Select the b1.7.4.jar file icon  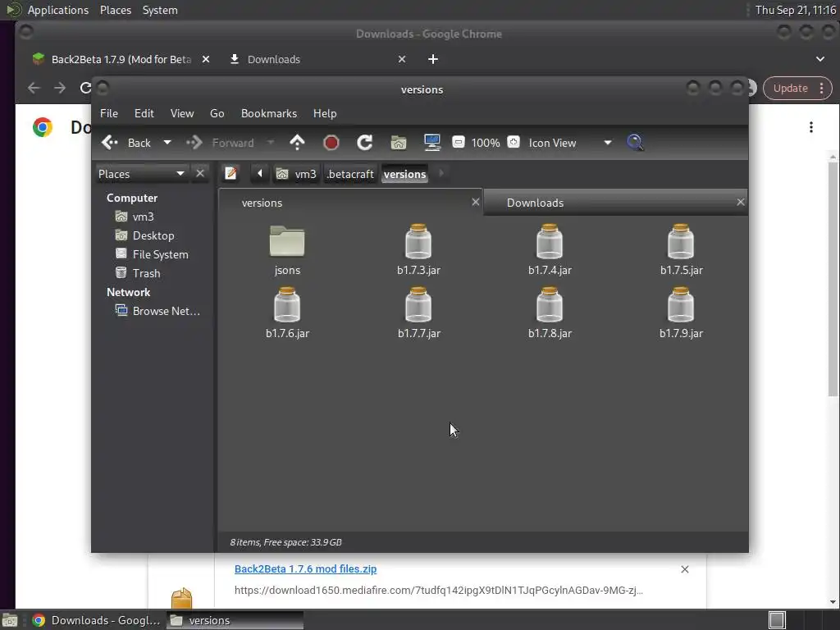tap(550, 242)
